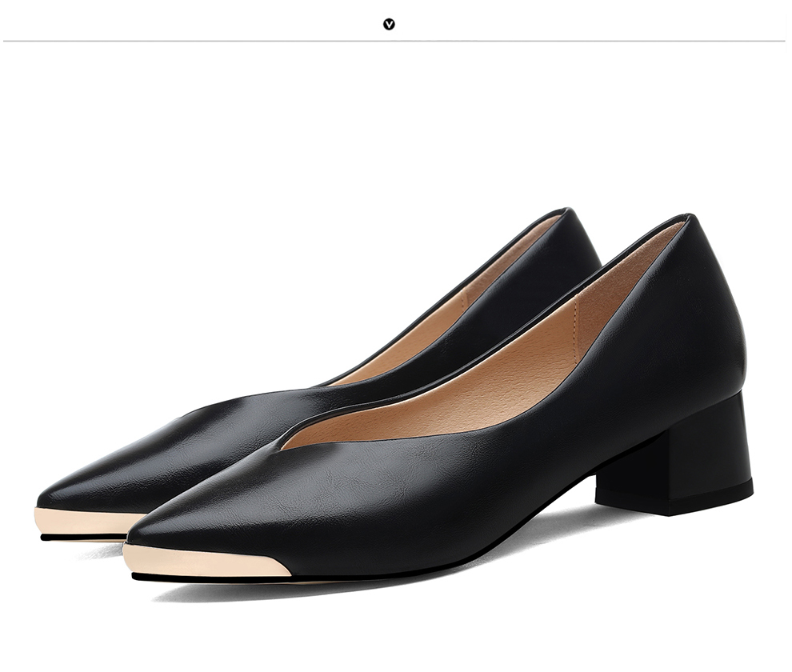Click the gray horizontal divider line
Viewport: 792px width, 672px height.
[x=200, y=40]
